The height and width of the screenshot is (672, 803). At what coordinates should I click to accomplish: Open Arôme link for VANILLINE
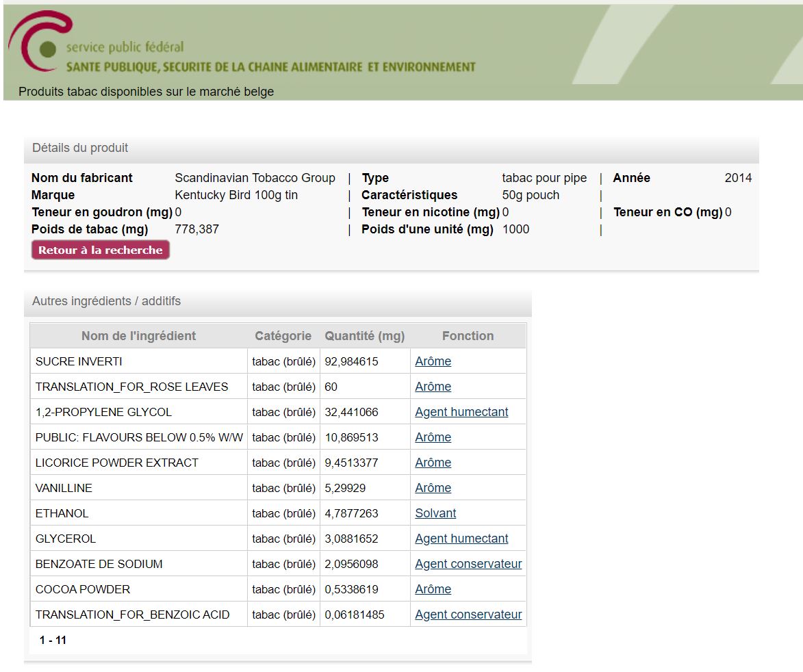[x=433, y=488]
